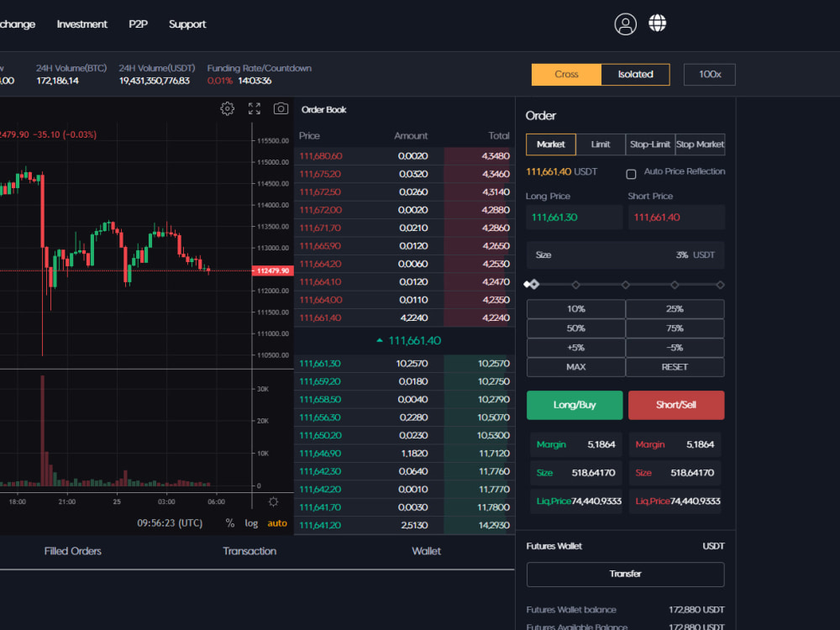Image resolution: width=840 pixels, height=630 pixels.
Task: Select the Stop Market order tab
Action: 700,144
